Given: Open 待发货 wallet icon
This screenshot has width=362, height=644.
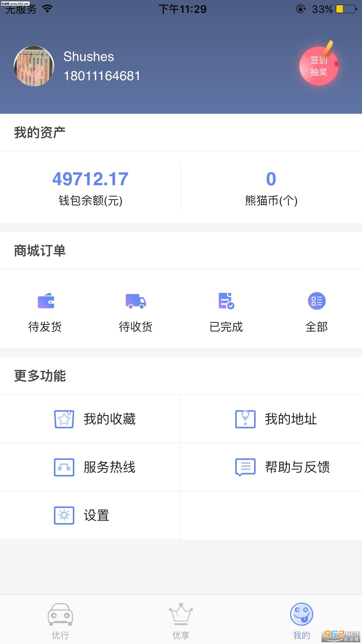Looking at the screenshot, I should coord(46,301).
